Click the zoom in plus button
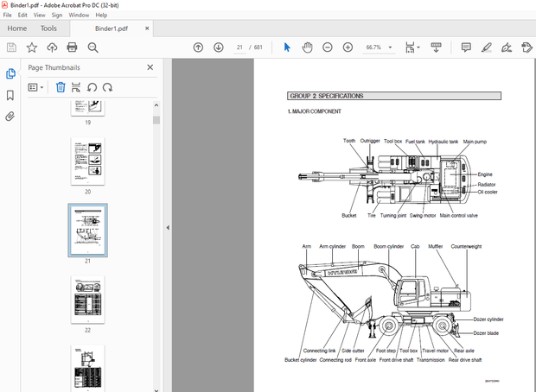The image size is (536, 392). tap(348, 47)
